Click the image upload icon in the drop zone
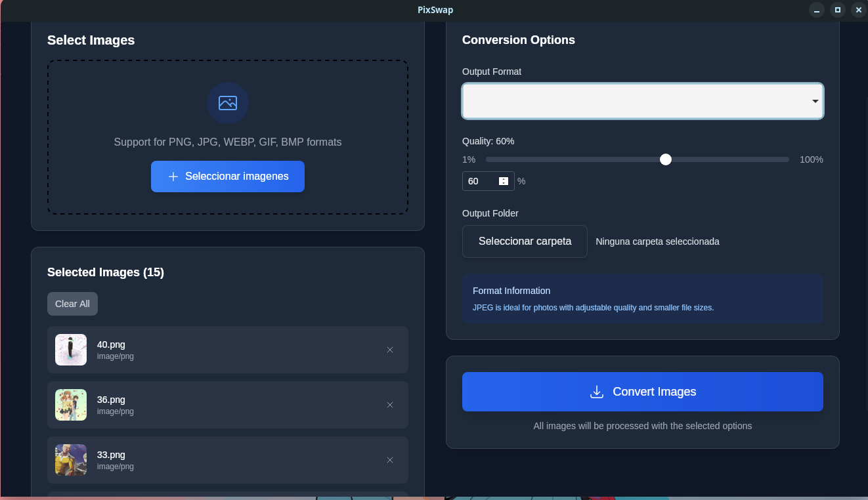The height and width of the screenshot is (500, 868). (228, 103)
